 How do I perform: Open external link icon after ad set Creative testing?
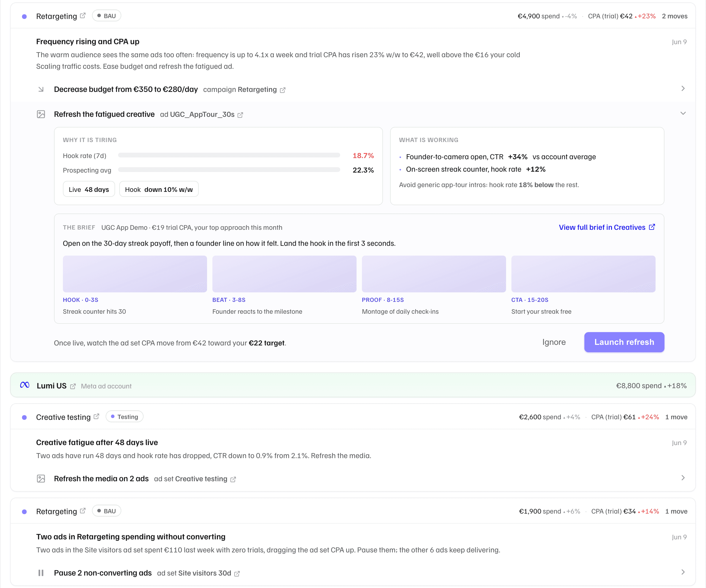[233, 479]
